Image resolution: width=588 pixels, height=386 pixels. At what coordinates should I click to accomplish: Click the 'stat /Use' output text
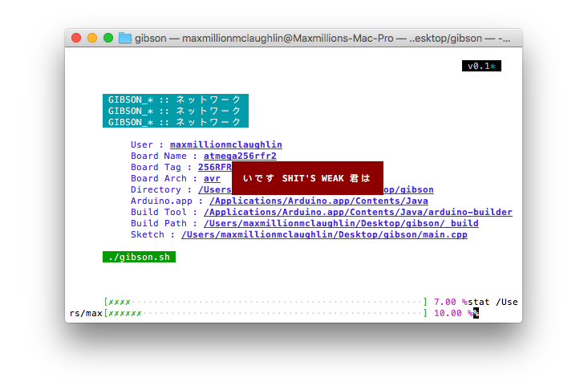tap(493, 302)
